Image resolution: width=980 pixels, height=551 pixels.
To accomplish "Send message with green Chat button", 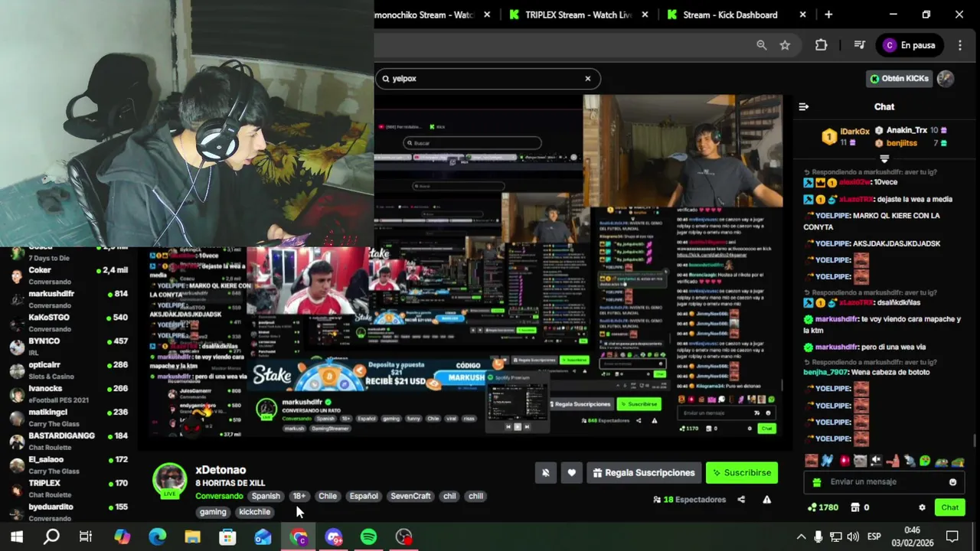I will tap(950, 507).
